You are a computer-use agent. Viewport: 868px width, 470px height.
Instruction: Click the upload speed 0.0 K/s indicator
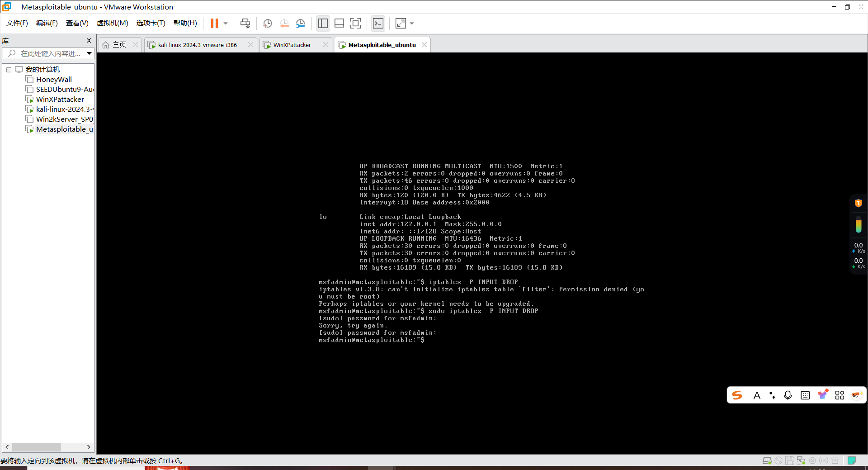point(859,248)
